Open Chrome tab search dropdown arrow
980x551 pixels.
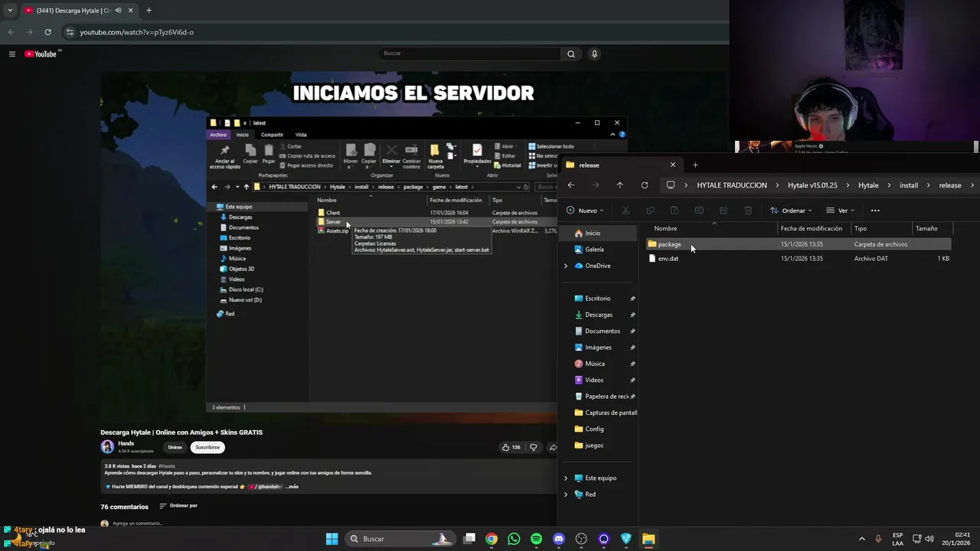point(10,10)
